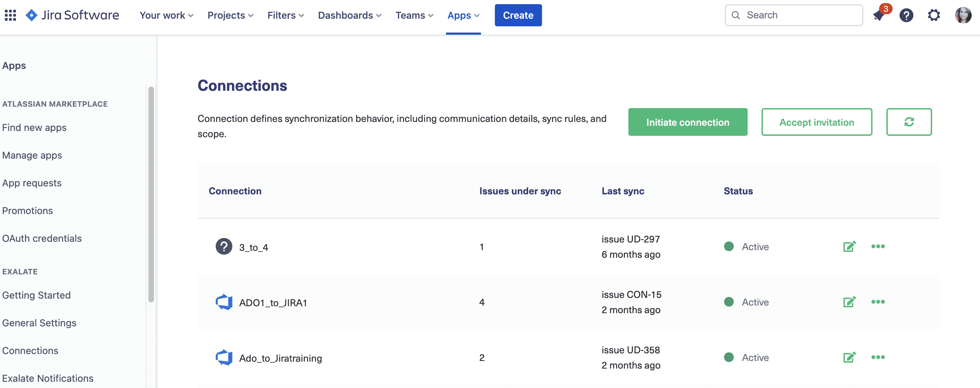Open more actions for ADO1_to_JIRA1 connection
This screenshot has width=980, height=388.
click(877, 302)
